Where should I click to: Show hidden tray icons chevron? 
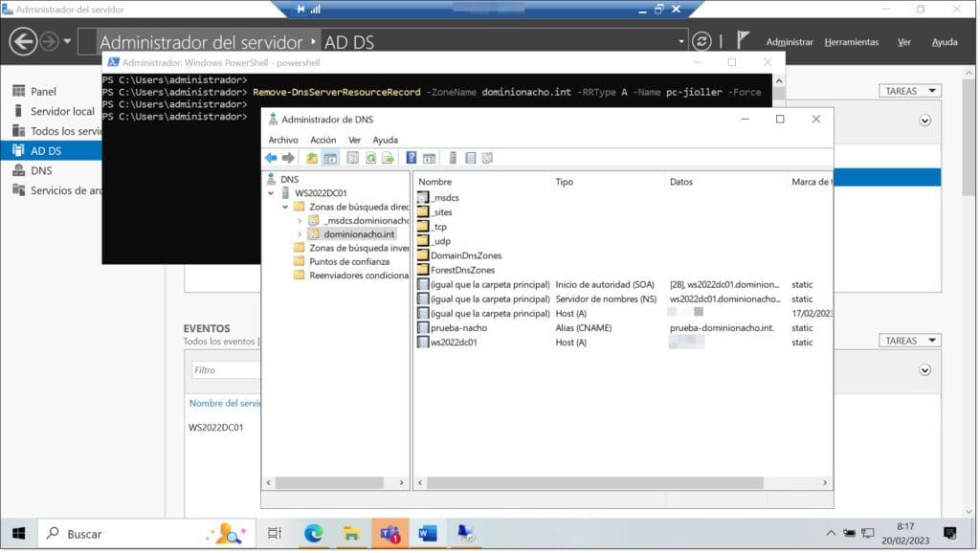click(x=831, y=534)
